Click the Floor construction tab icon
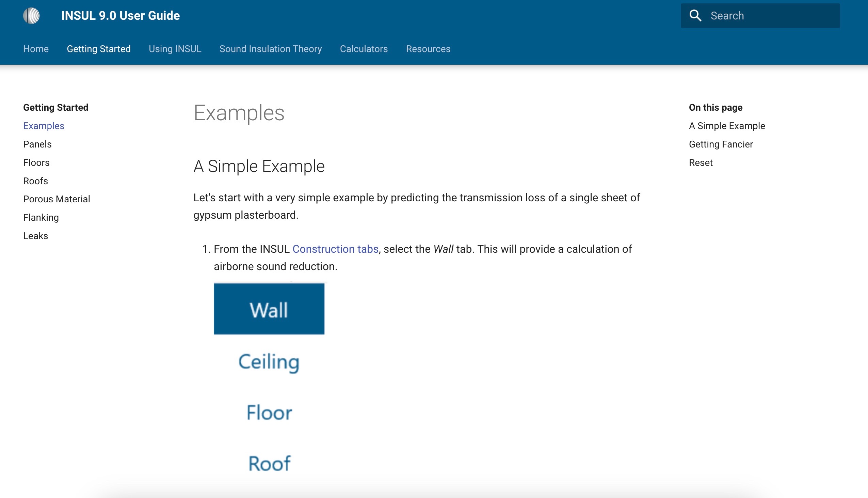This screenshot has width=868, height=498. [x=269, y=412]
